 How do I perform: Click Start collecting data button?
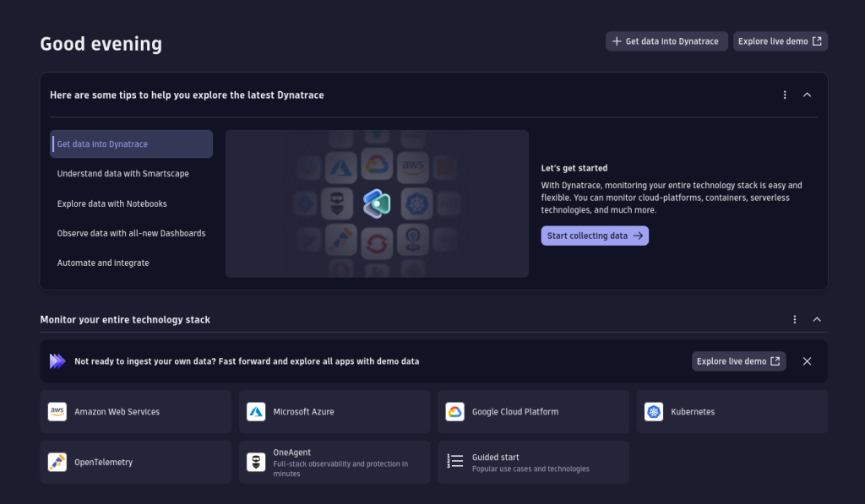[x=595, y=236]
